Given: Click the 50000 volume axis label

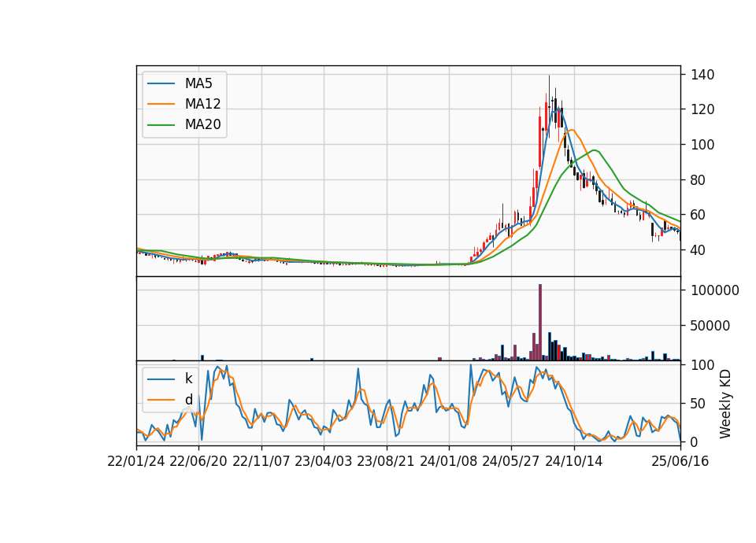Looking at the screenshot, I should point(710,326).
